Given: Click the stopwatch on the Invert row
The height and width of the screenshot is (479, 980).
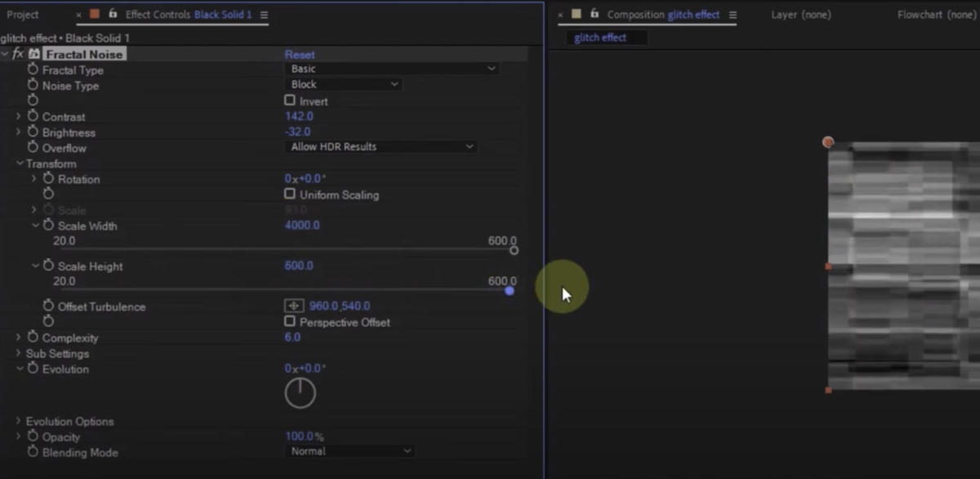Looking at the screenshot, I should pyautogui.click(x=33, y=100).
